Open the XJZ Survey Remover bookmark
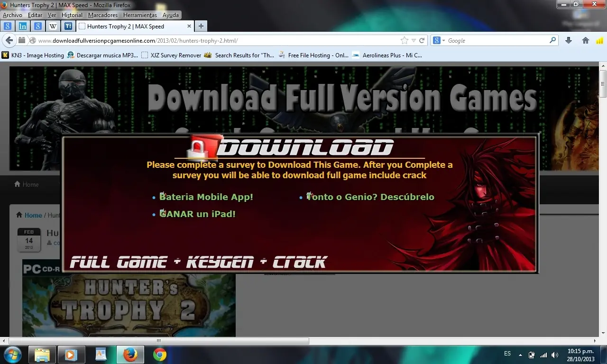The image size is (607, 364). point(171,55)
